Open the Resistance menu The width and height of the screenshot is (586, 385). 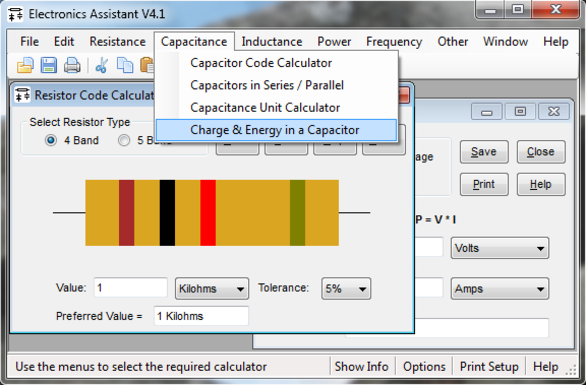[117, 41]
